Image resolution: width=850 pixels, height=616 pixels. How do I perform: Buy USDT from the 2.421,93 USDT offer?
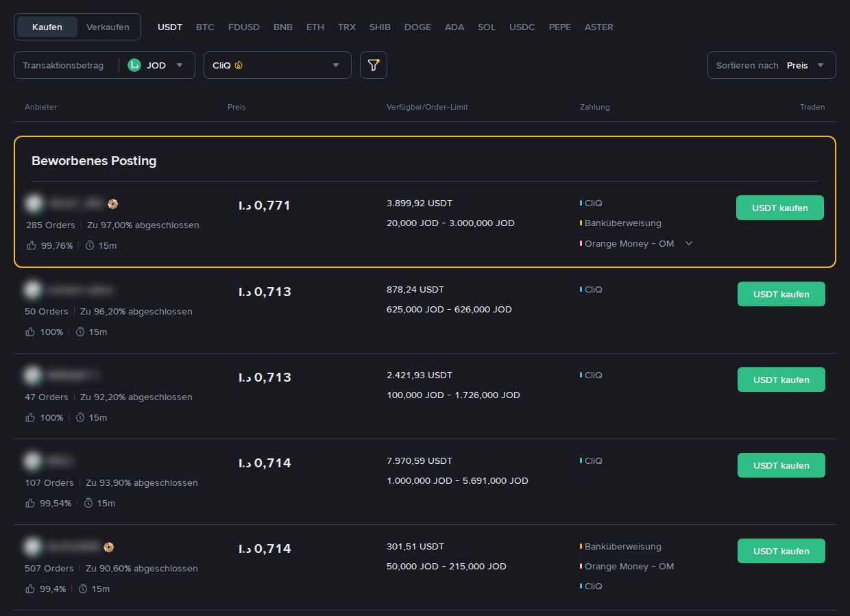click(x=781, y=380)
